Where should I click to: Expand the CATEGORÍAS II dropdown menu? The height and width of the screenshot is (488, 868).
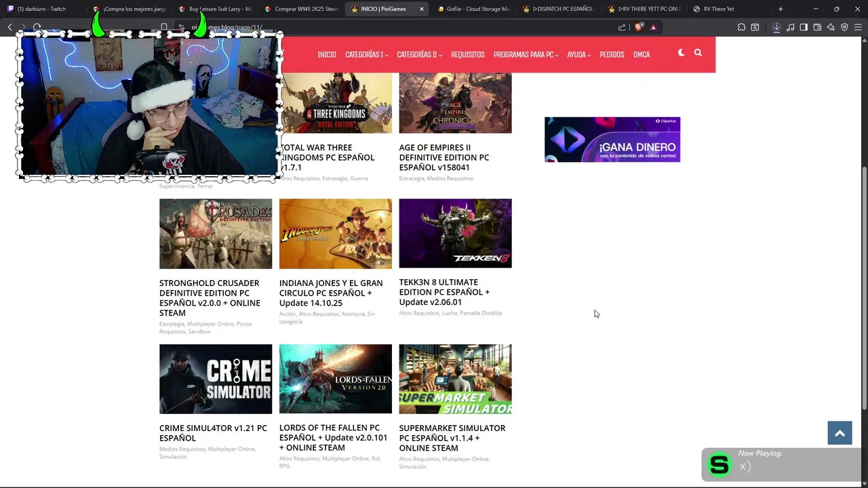click(419, 54)
